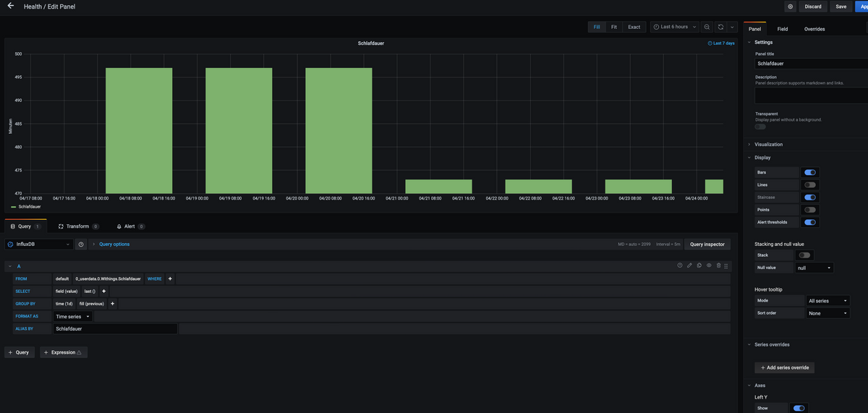
Task: Click the Last 7 days time override label
Action: click(721, 43)
